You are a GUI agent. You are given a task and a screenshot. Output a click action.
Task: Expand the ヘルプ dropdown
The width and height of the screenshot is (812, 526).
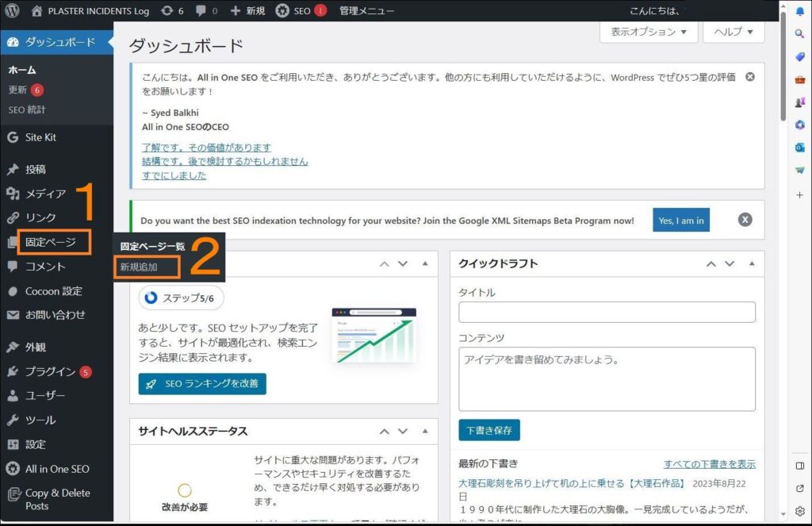pos(733,32)
